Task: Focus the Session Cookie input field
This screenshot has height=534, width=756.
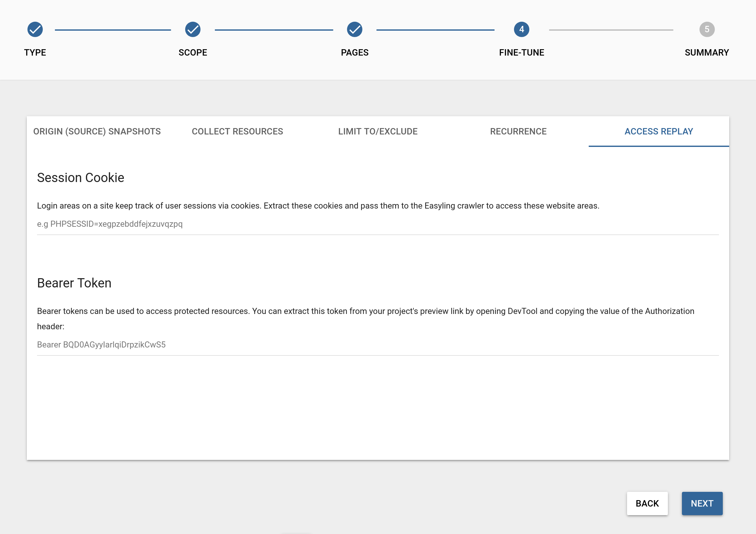Action: pyautogui.click(x=378, y=224)
